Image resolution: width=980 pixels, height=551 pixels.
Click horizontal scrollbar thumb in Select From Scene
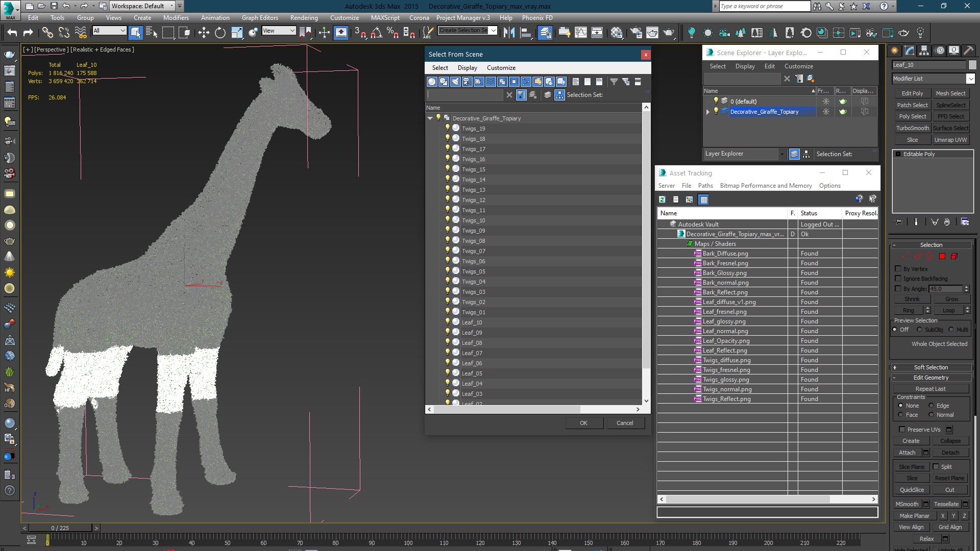pyautogui.click(x=507, y=409)
